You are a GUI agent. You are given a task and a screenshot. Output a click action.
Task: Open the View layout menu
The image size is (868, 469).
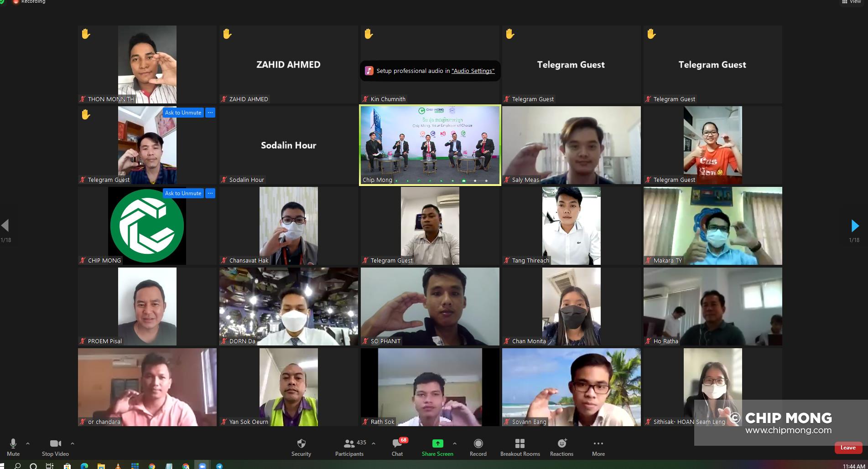point(852,2)
